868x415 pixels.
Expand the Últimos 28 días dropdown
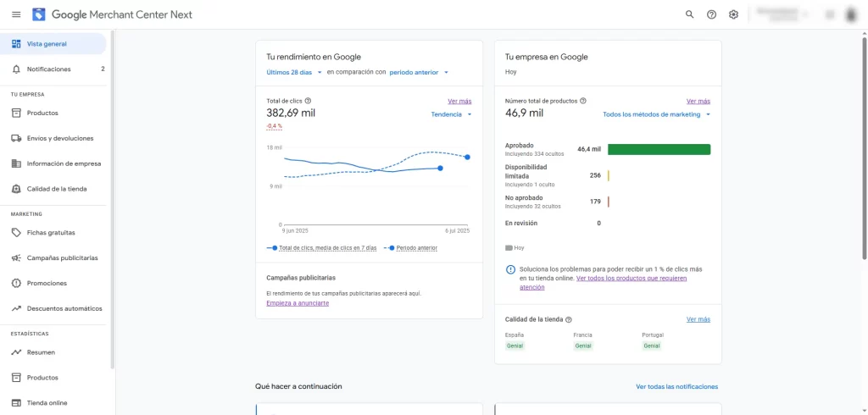pos(294,72)
